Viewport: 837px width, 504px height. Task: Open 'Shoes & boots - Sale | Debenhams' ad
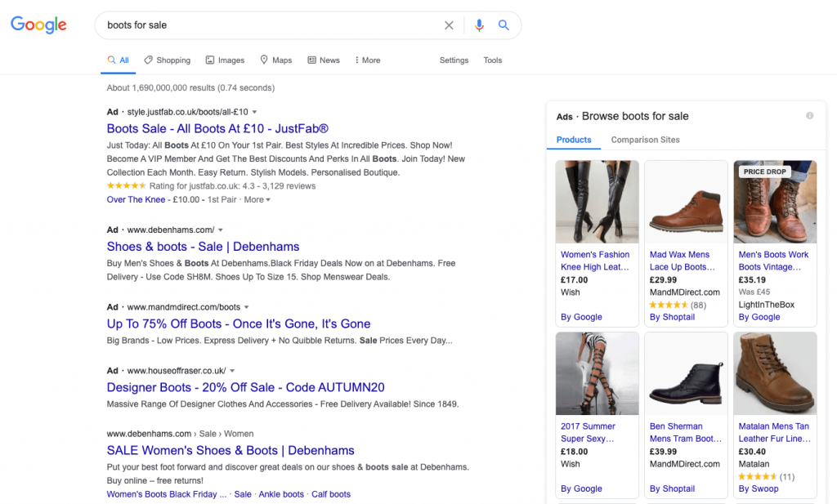pyautogui.click(x=203, y=247)
